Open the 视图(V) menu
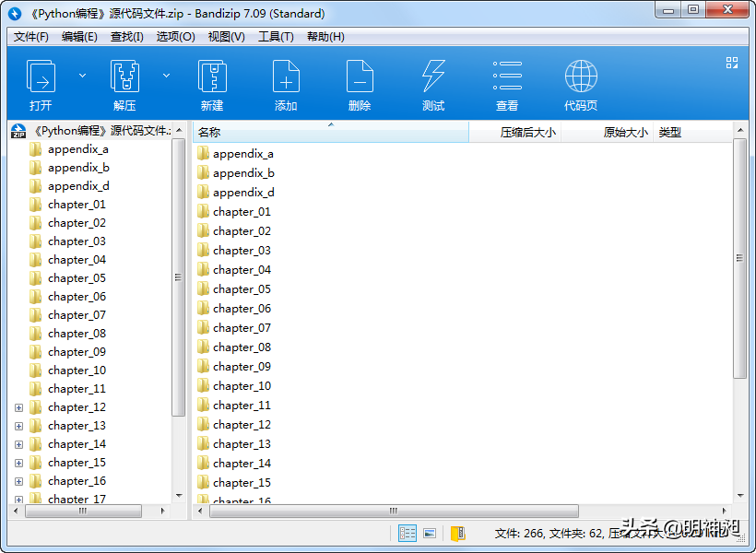Viewport: 756px width, 553px height. [x=227, y=37]
